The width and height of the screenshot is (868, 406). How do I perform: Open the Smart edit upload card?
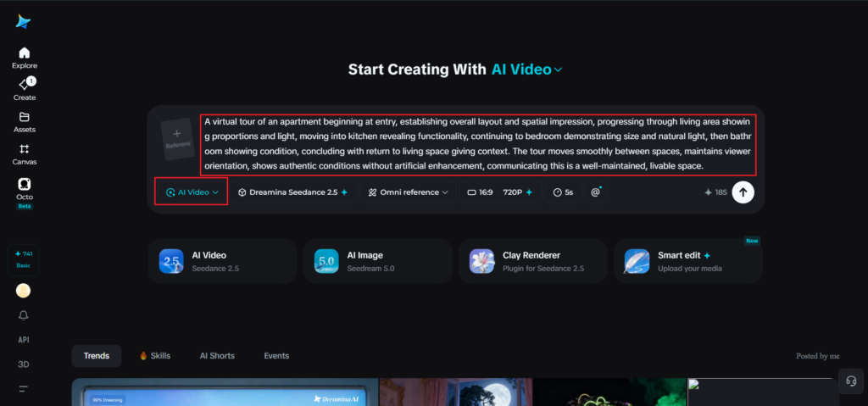coord(688,261)
